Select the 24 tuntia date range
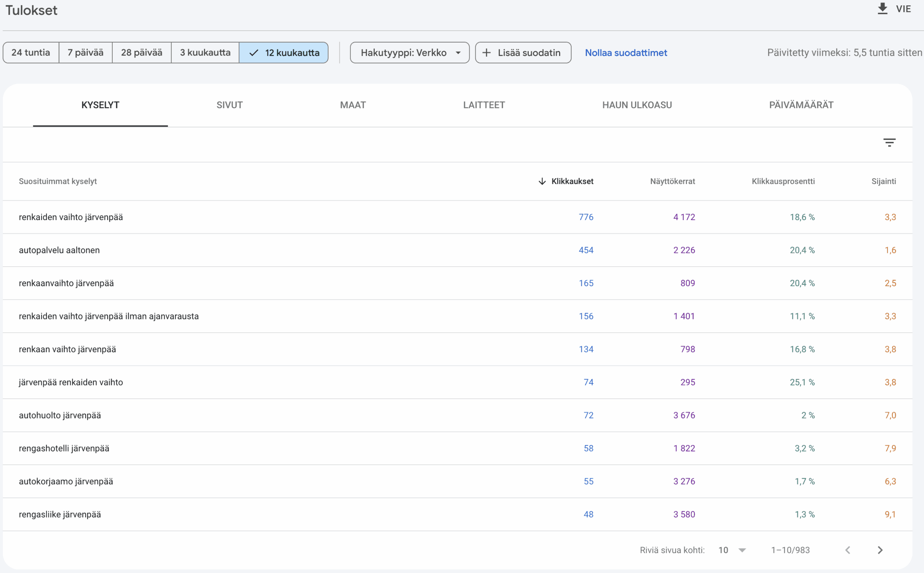The height and width of the screenshot is (573, 924). (x=31, y=53)
